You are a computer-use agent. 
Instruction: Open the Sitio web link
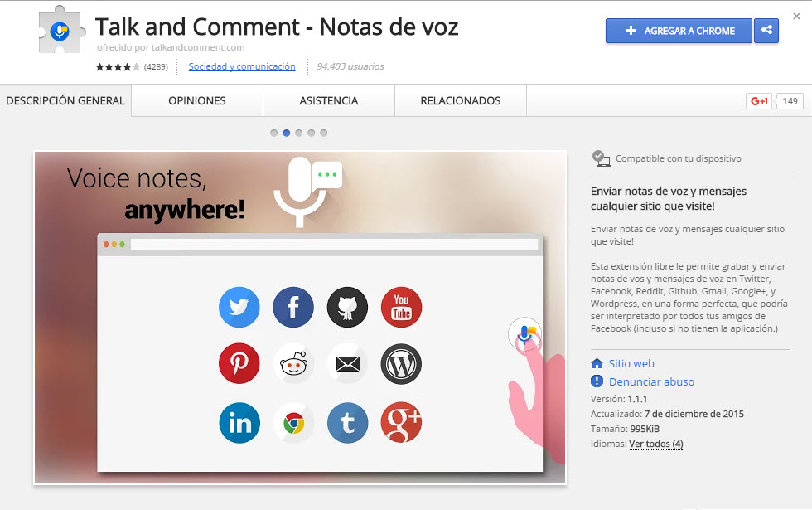pyautogui.click(x=631, y=364)
